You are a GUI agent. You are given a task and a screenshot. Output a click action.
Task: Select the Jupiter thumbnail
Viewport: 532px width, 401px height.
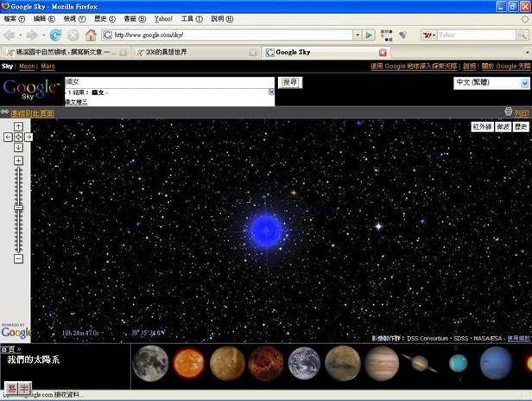[x=382, y=363]
